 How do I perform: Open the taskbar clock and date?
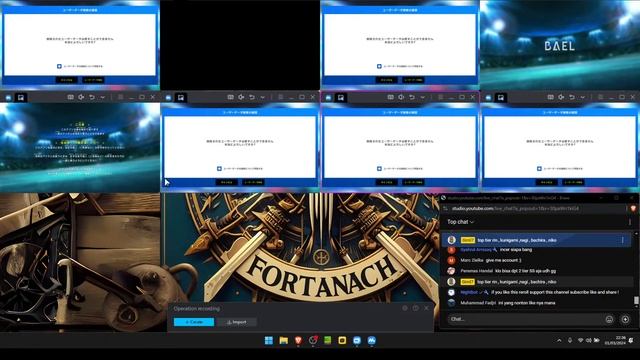coord(615,340)
